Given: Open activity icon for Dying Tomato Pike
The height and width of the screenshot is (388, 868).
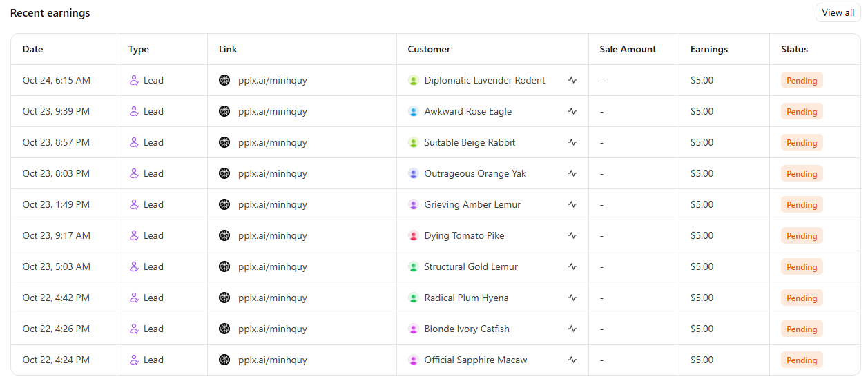Looking at the screenshot, I should coord(572,235).
